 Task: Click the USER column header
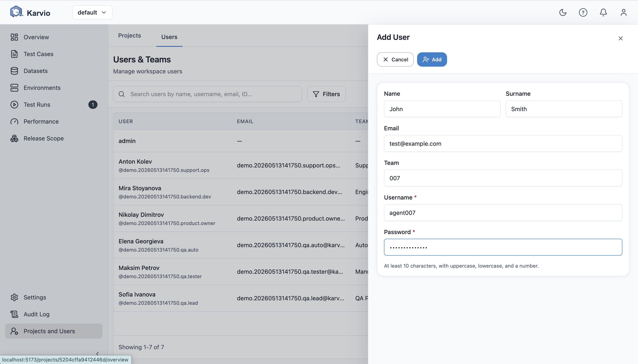click(x=126, y=121)
